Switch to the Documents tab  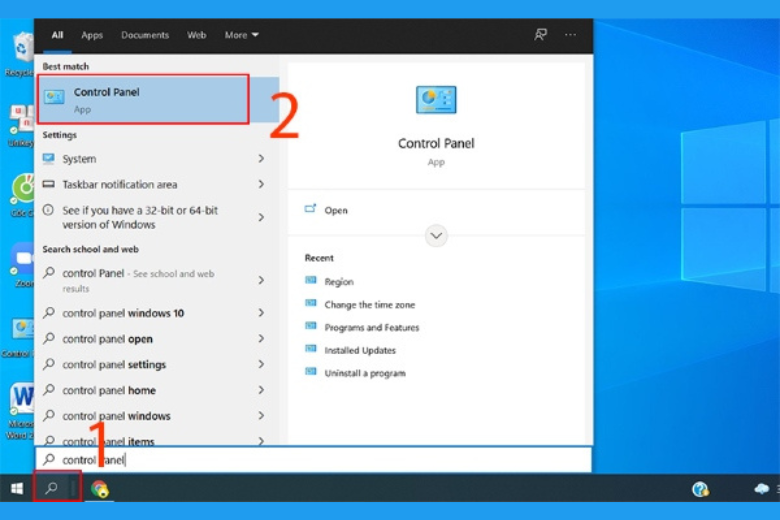coord(145,35)
